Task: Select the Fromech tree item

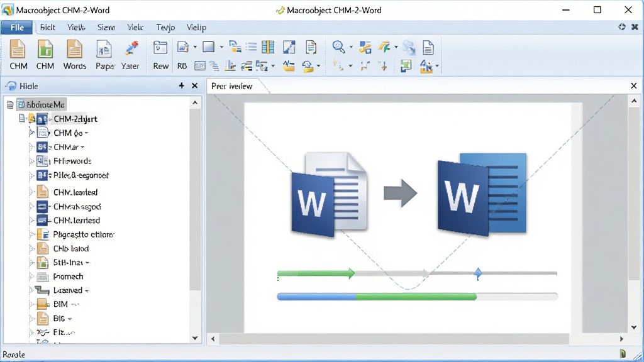Action: 68,277
